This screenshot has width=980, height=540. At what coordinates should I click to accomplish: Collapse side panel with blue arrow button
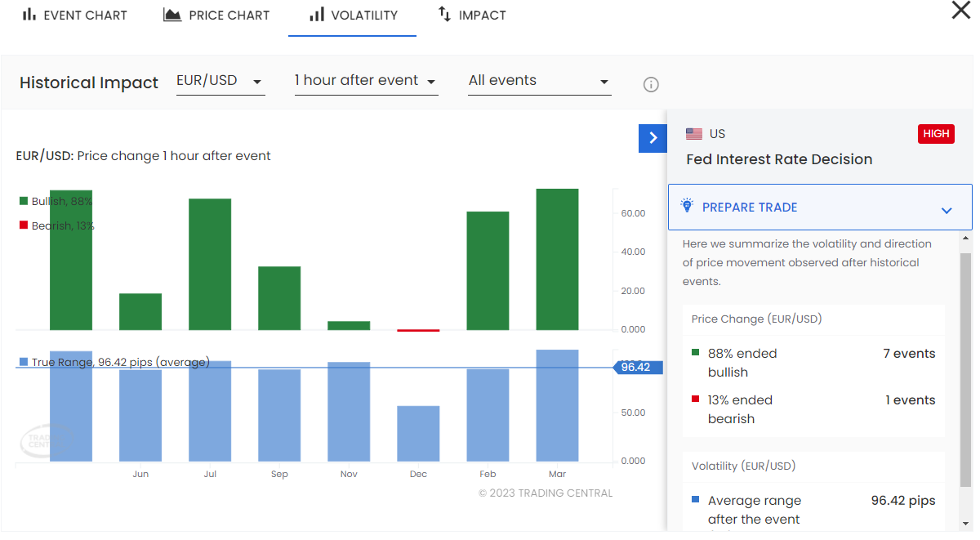653,138
